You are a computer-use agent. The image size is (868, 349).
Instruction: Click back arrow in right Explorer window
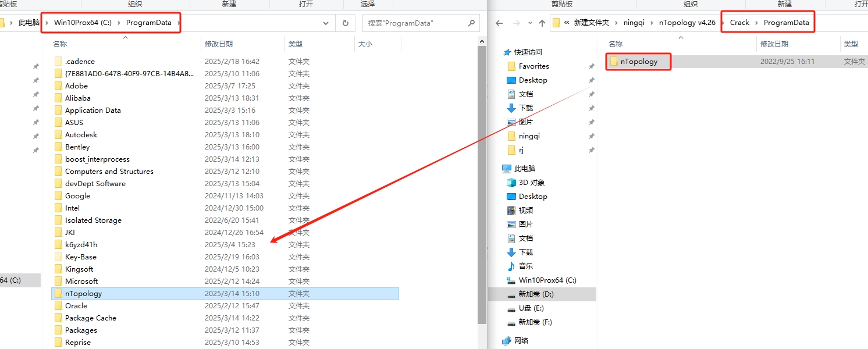pos(499,23)
